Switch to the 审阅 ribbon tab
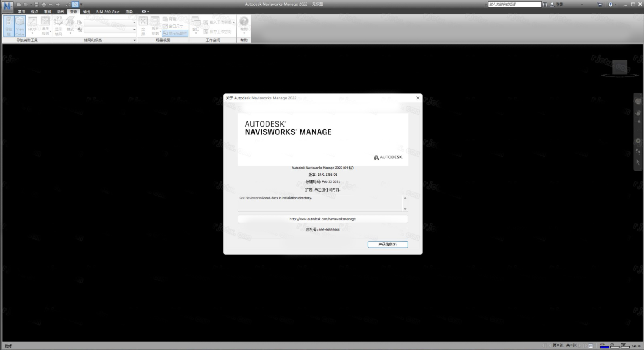 tap(47, 12)
